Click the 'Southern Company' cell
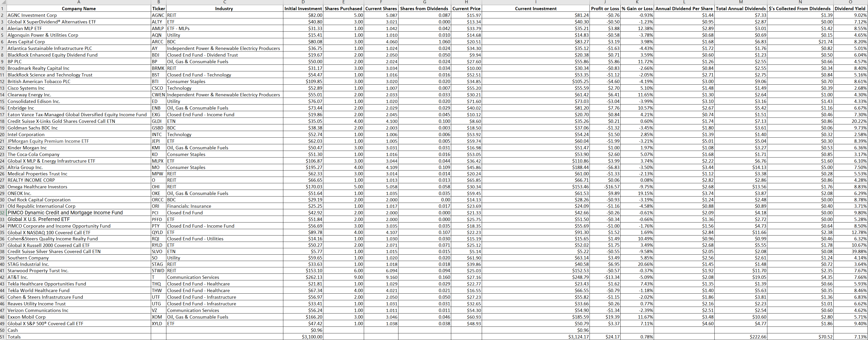 [x=78, y=258]
